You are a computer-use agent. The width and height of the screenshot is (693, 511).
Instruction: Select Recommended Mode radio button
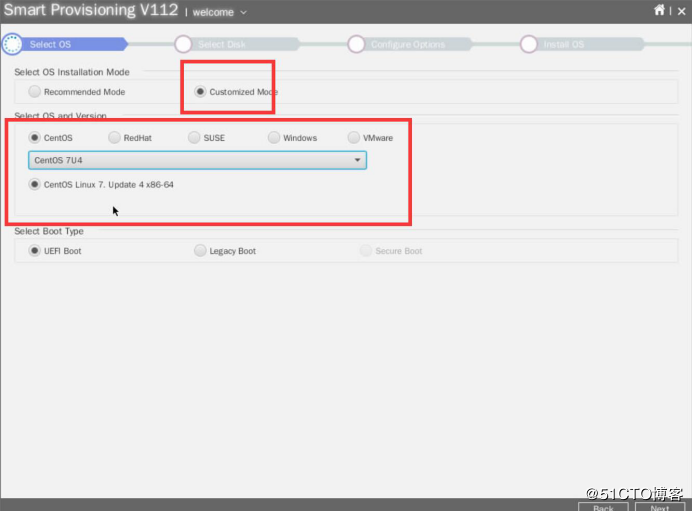[x=34, y=92]
